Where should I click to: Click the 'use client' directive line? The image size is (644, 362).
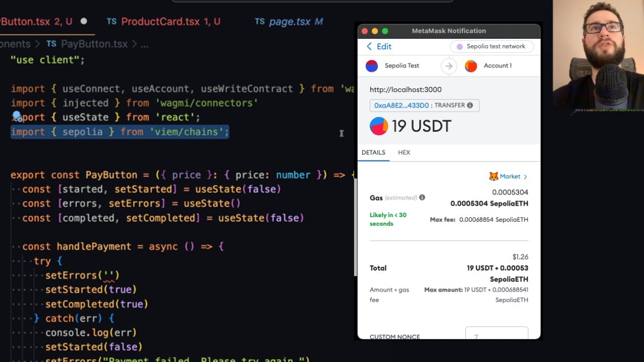click(48, 60)
